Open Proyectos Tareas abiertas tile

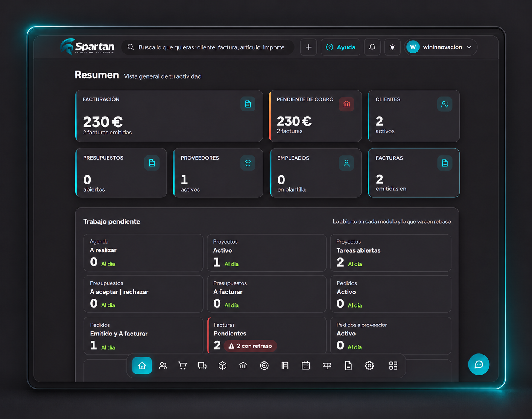pos(391,253)
